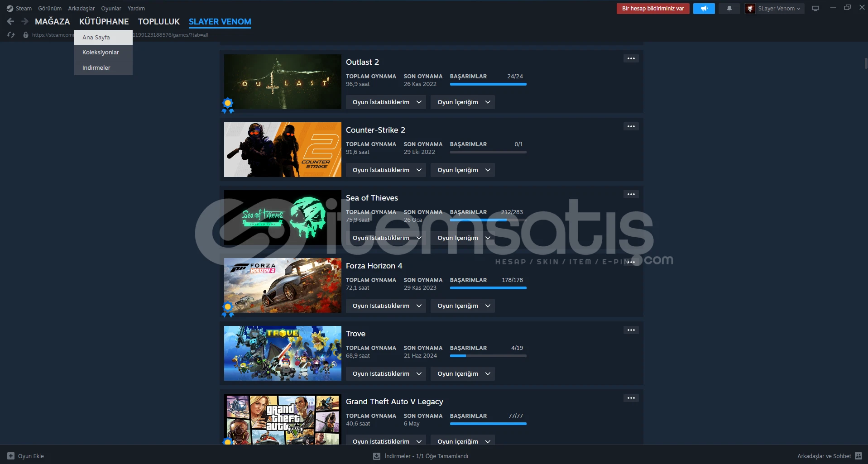Open notifications bell icon

[x=729, y=9]
